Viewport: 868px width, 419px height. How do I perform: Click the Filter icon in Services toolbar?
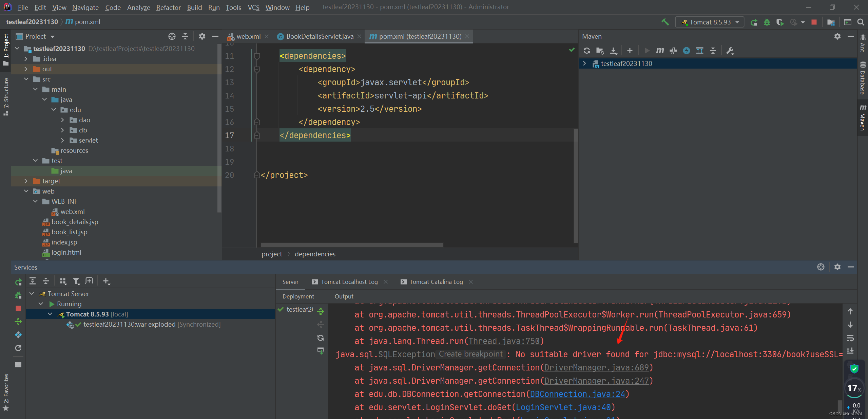[76, 281]
